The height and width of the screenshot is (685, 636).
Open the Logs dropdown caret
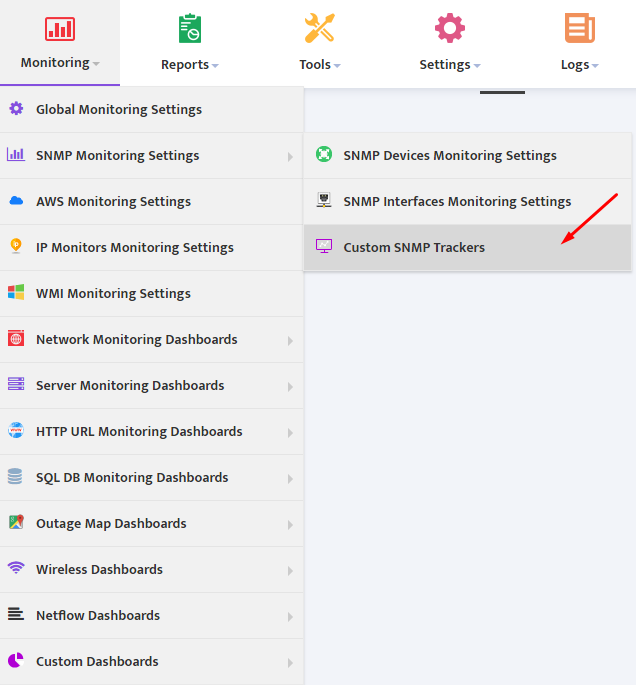(595, 66)
